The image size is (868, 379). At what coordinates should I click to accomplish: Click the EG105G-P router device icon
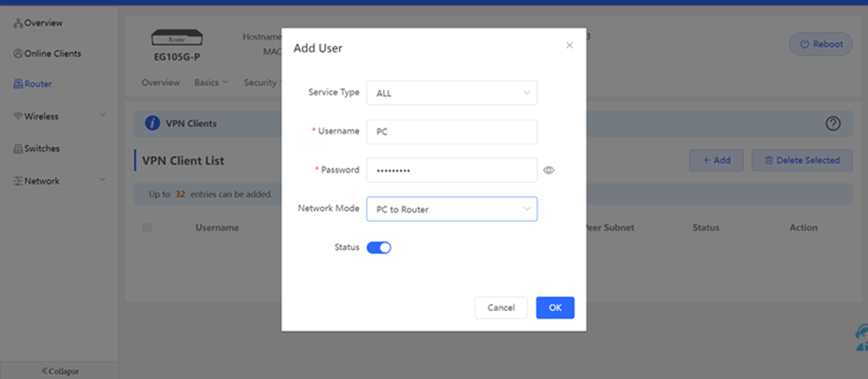coord(177,38)
